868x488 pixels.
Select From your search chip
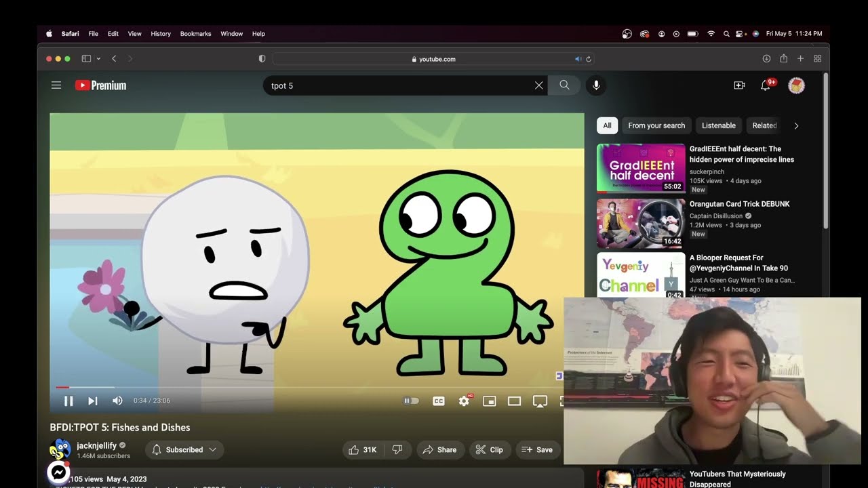click(x=656, y=125)
